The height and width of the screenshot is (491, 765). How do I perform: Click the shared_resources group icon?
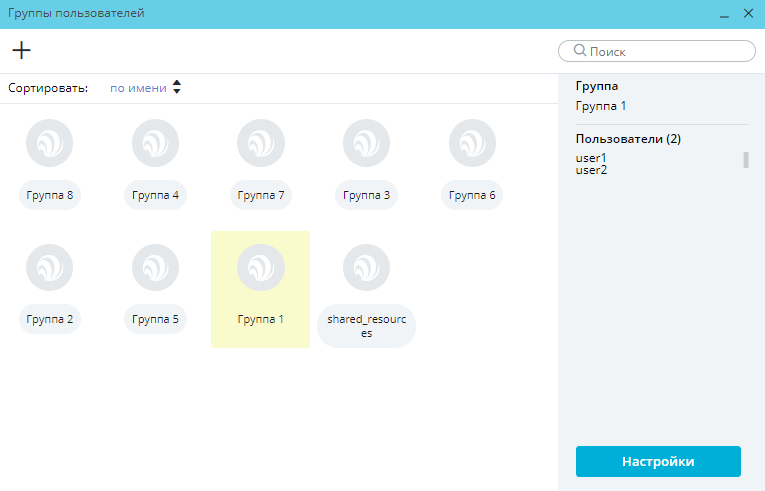(x=366, y=268)
